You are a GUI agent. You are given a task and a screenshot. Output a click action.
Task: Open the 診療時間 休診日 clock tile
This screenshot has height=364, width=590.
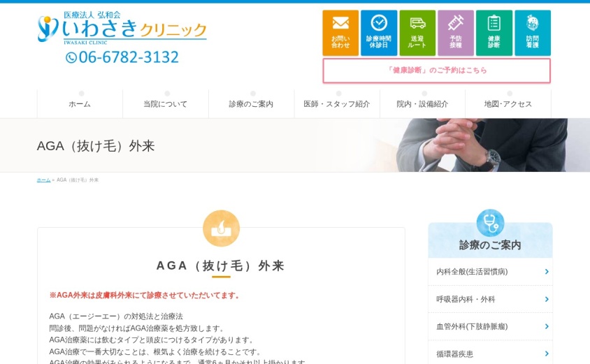point(378,33)
